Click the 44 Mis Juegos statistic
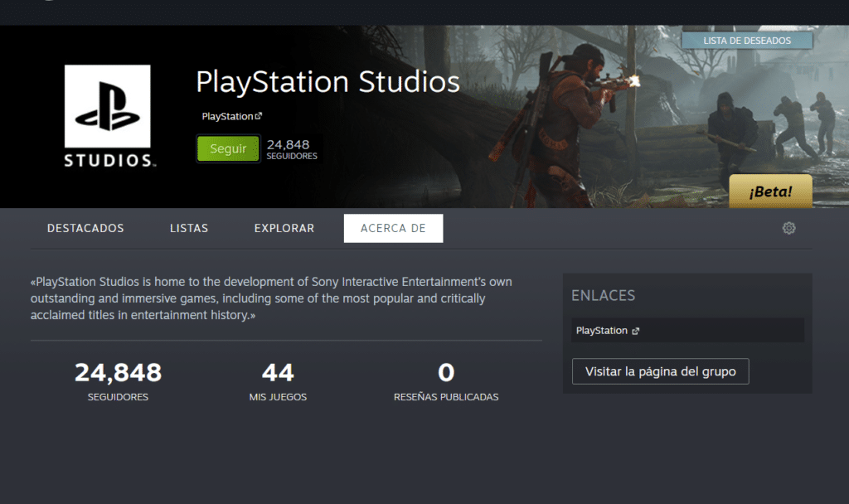Screen dimensions: 849x504 (x=278, y=381)
